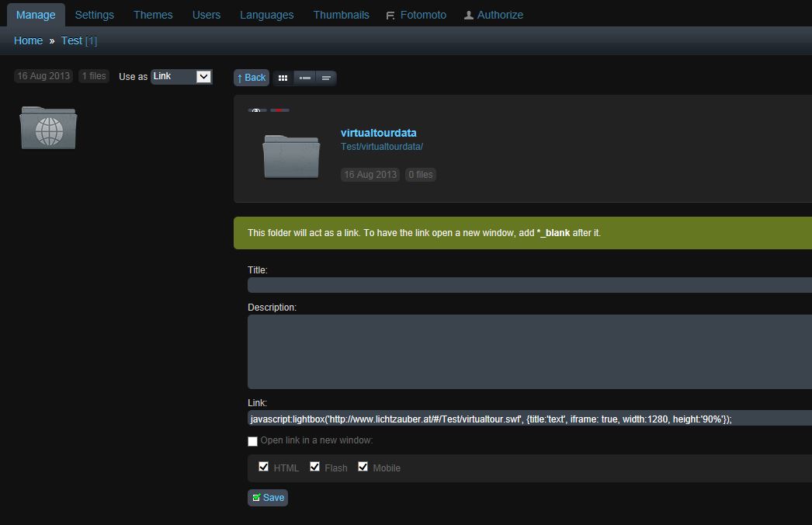Click the virtualtourdata folder icon
The height and width of the screenshot is (525, 812).
point(291,157)
